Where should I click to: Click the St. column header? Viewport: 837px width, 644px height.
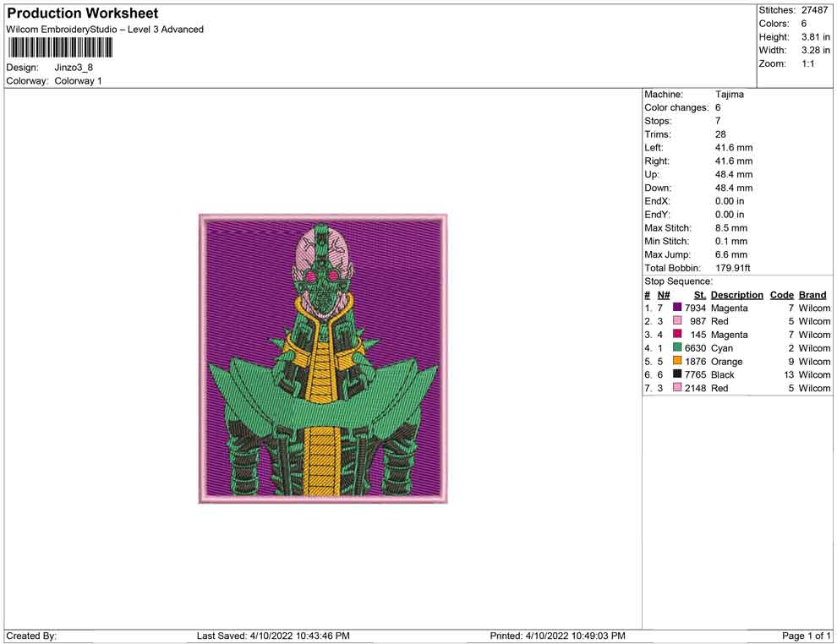[700, 294]
